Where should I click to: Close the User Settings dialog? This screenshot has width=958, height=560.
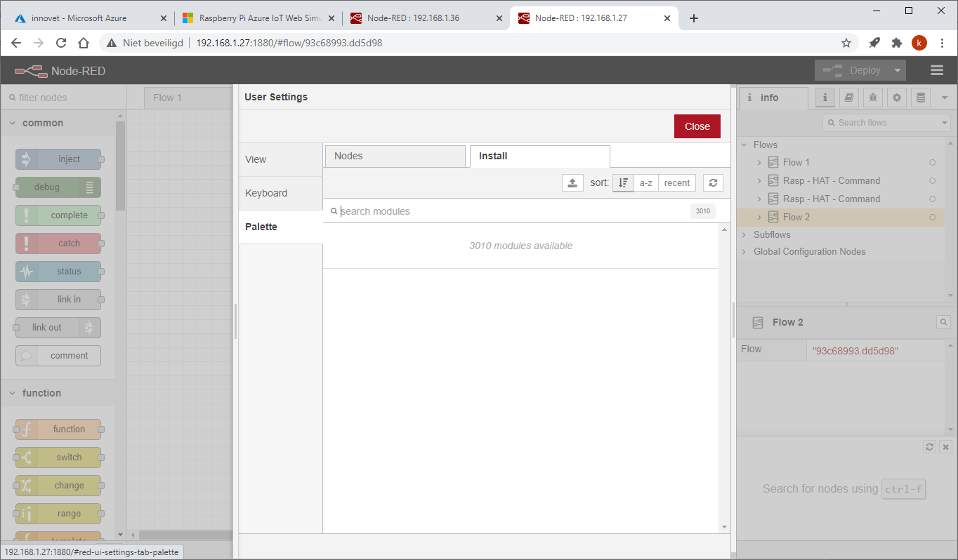697,126
